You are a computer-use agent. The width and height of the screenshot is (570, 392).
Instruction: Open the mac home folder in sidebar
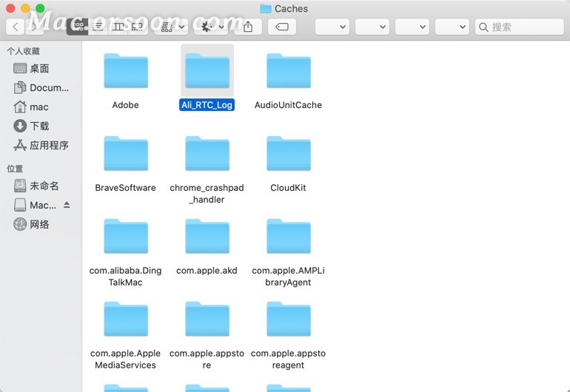coord(41,107)
